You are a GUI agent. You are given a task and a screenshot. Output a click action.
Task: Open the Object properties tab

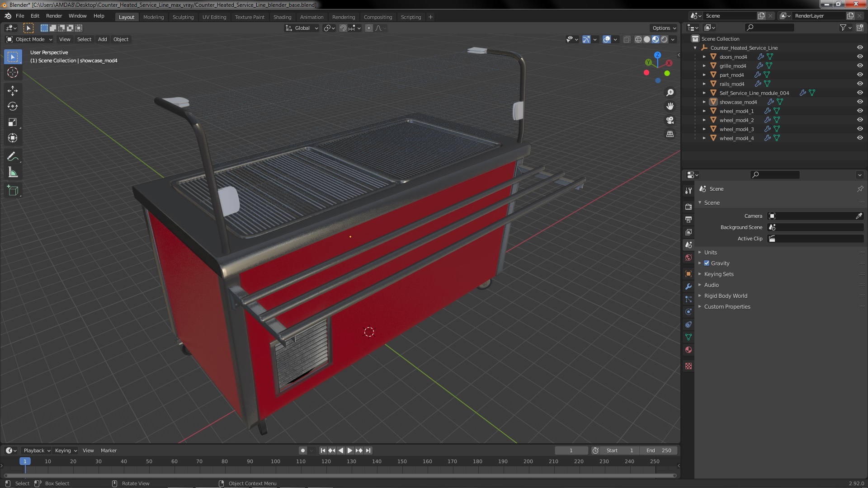(x=689, y=274)
